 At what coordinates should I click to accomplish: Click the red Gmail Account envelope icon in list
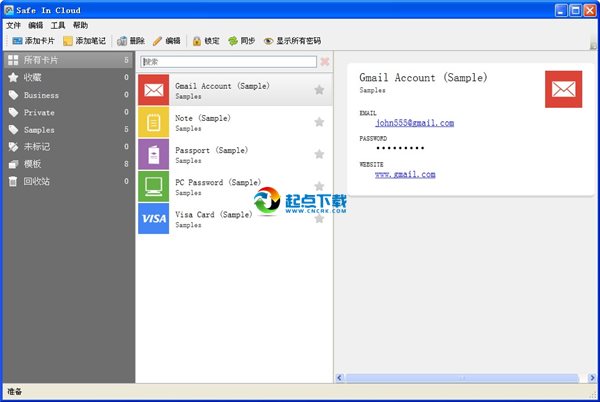[x=153, y=90]
